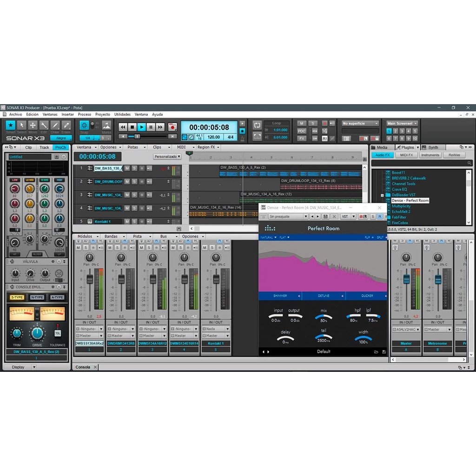Click the Instruments button
Image resolution: width=476 pixels, height=476 pixels.
point(430,155)
